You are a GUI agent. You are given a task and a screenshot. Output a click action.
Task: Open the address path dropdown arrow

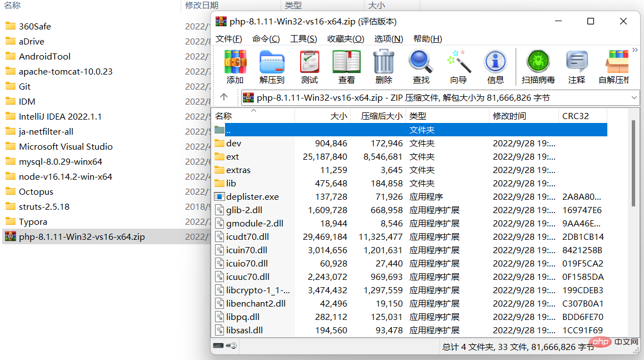(634, 98)
